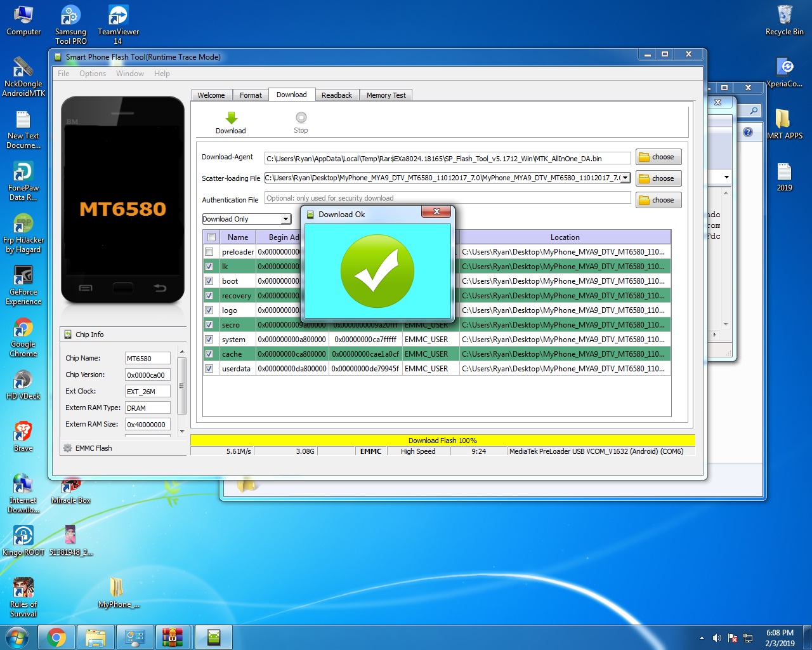Select the Rules of Survival shortcut
Screen dimensions: 812x650
click(23, 598)
